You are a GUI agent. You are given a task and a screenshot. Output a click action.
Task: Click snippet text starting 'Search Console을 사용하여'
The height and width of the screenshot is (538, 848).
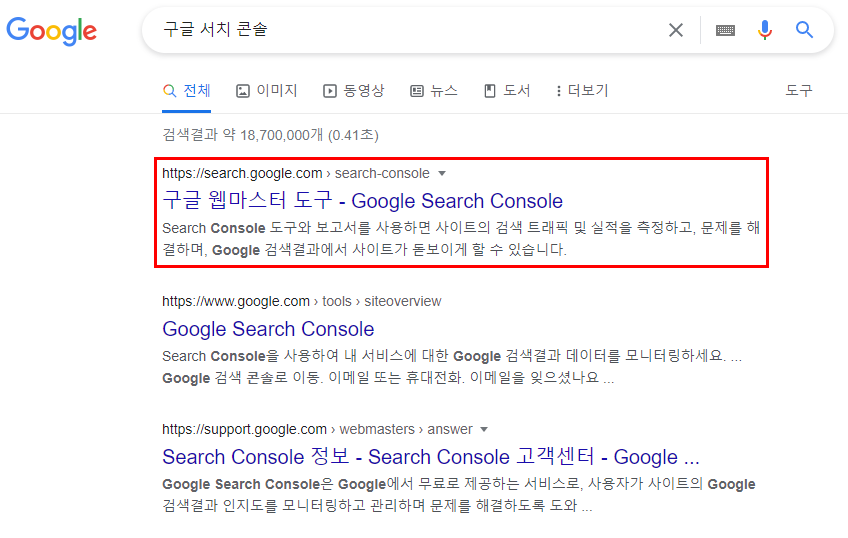click(452, 367)
